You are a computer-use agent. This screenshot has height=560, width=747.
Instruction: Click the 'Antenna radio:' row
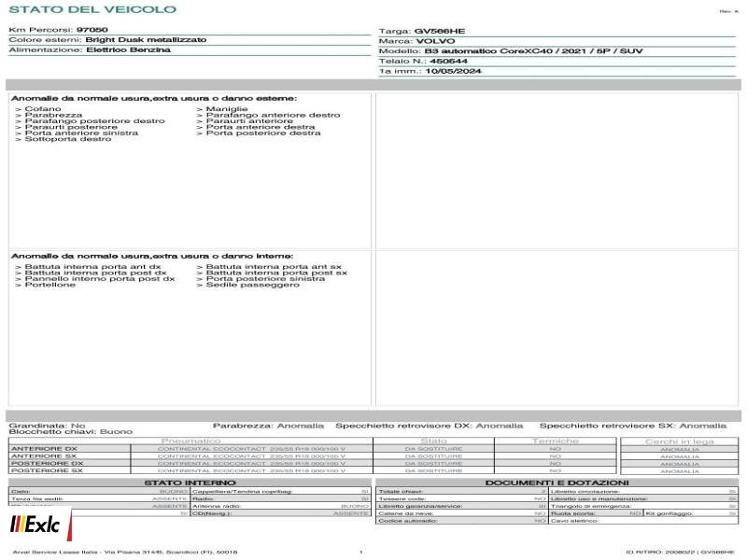point(281,506)
